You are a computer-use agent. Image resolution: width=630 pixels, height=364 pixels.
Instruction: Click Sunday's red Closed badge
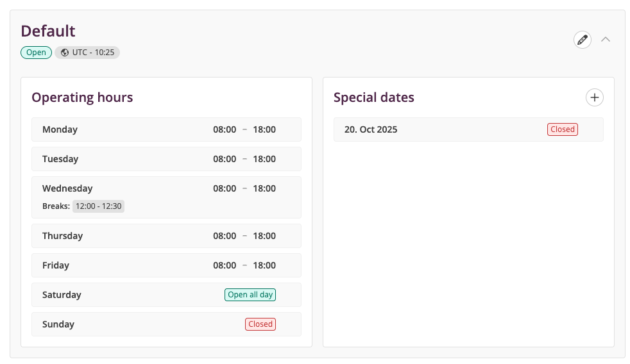(260, 324)
